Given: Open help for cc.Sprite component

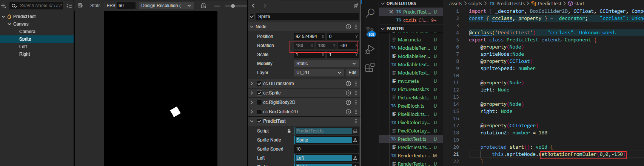Looking at the screenshot, I should coord(348,93).
